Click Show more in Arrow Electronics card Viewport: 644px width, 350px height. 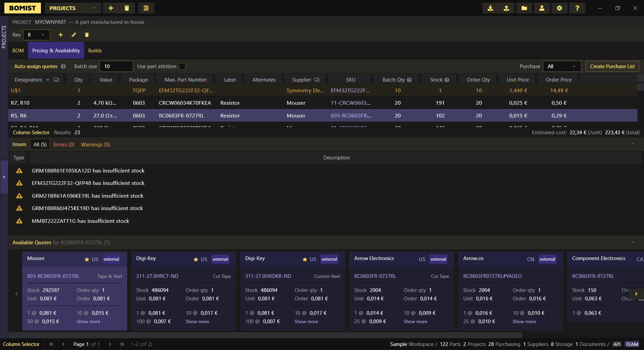415,321
